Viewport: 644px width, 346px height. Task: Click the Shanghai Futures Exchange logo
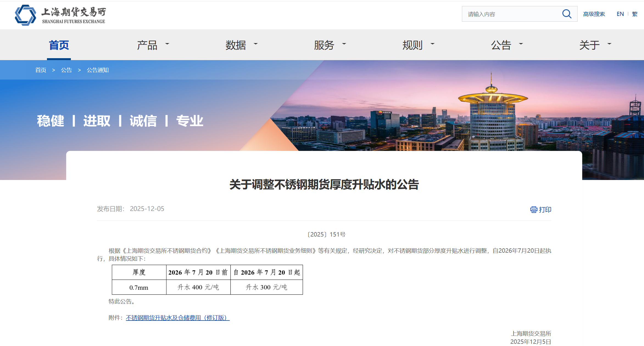(x=60, y=15)
